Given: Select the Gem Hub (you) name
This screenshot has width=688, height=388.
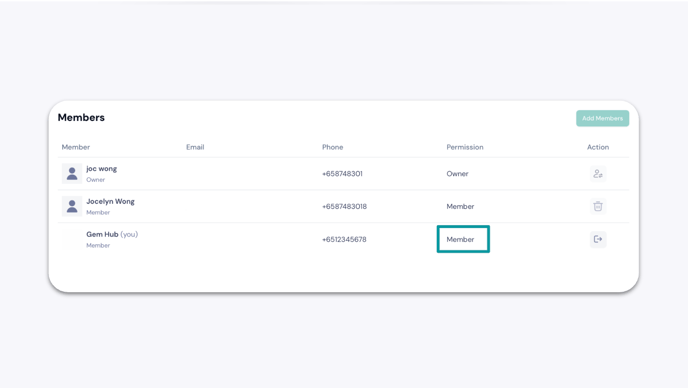Looking at the screenshot, I should (112, 234).
